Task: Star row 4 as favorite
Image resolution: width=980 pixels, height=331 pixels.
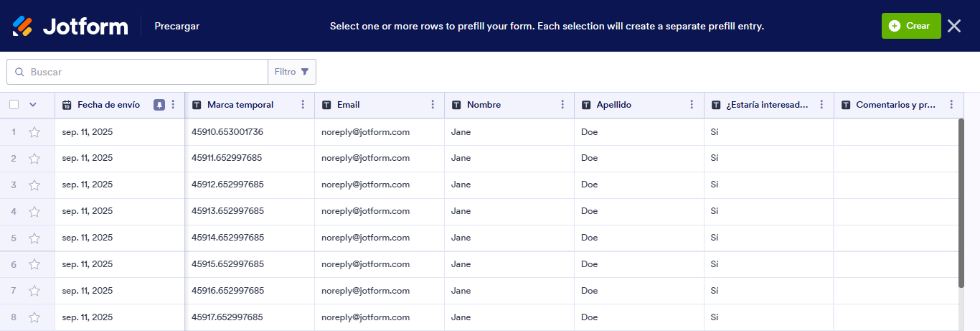Action: pos(34,212)
